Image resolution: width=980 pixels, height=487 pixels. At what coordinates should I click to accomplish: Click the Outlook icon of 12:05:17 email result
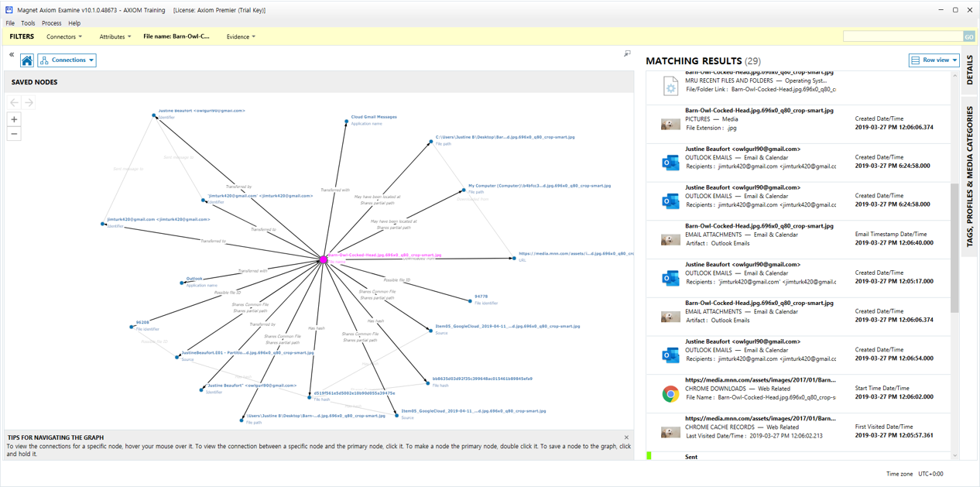670,279
